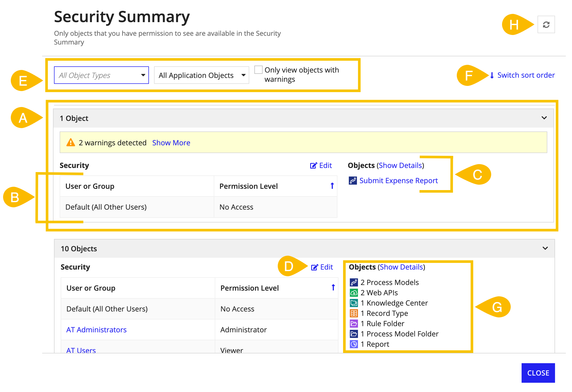Viewport: 572px width, 392px height.
Task: Click the Record Type icon
Action: coord(354,313)
